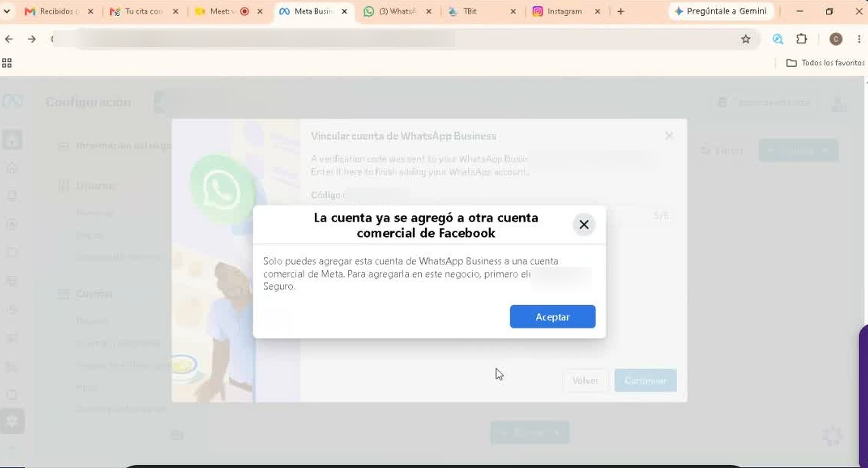
Task: Open the Usuarios section in settings
Action: pos(96,186)
